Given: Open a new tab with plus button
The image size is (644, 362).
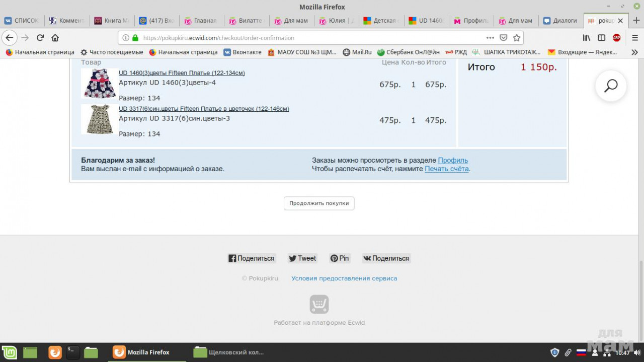Looking at the screenshot, I should (x=636, y=21).
